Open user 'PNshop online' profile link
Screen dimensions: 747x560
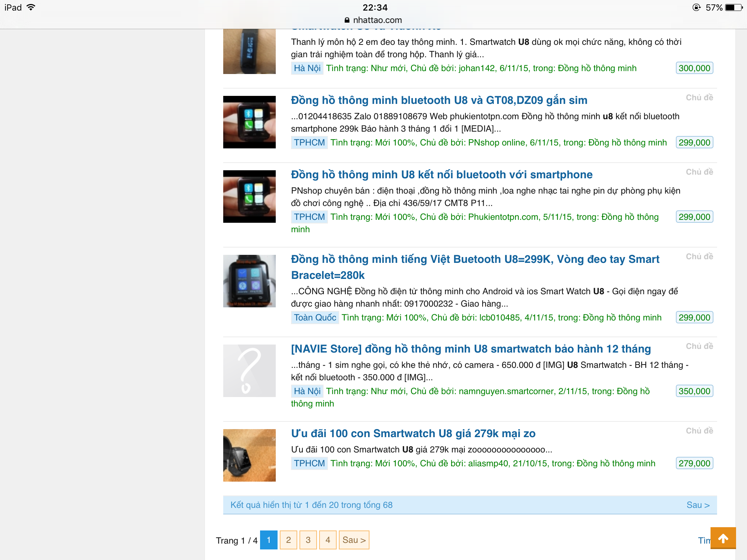(496, 143)
